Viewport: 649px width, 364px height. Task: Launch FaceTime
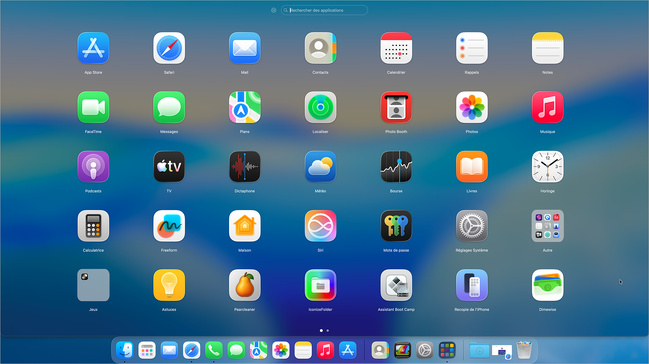pyautogui.click(x=93, y=107)
